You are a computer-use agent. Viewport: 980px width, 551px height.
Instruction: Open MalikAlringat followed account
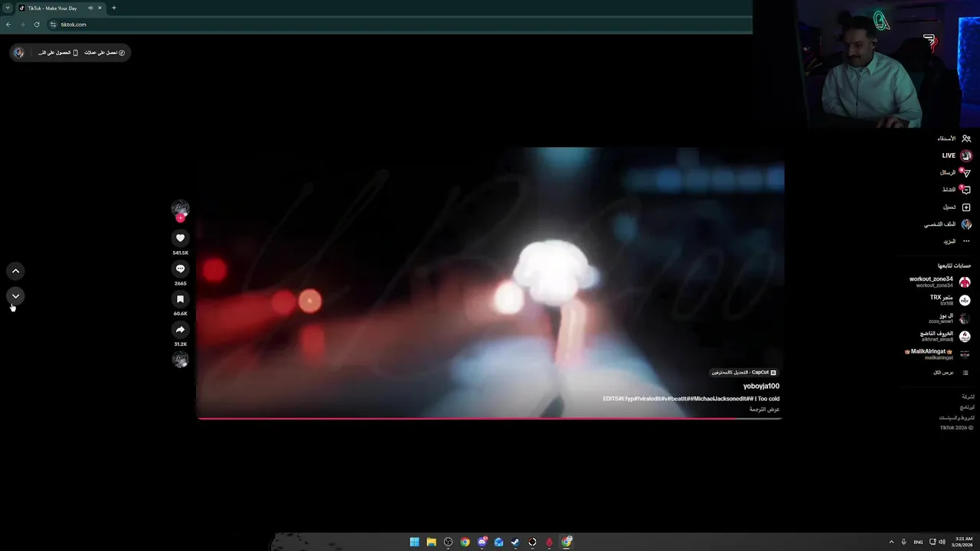click(937, 354)
